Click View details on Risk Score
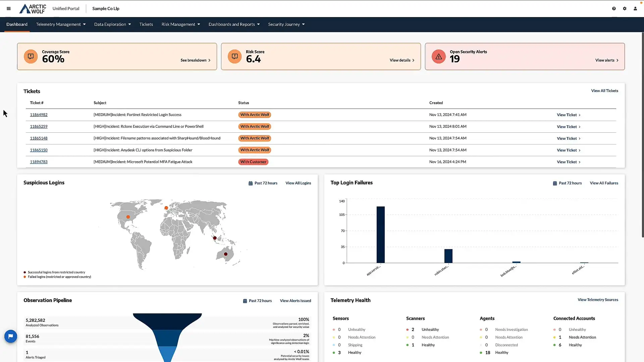The width and height of the screenshot is (644, 362). (402, 60)
